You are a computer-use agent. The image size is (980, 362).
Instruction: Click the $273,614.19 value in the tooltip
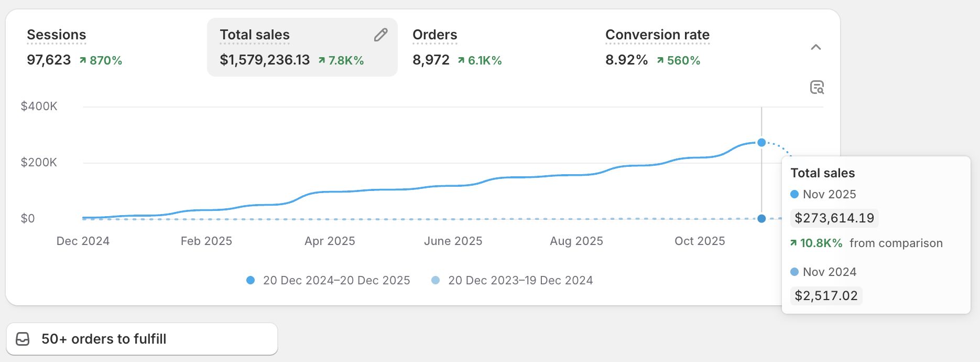coord(834,218)
